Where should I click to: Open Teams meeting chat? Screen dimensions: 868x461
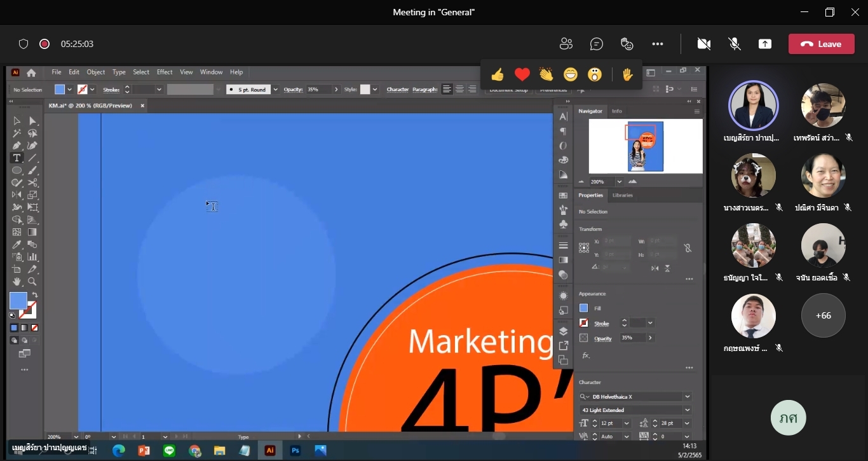597,44
